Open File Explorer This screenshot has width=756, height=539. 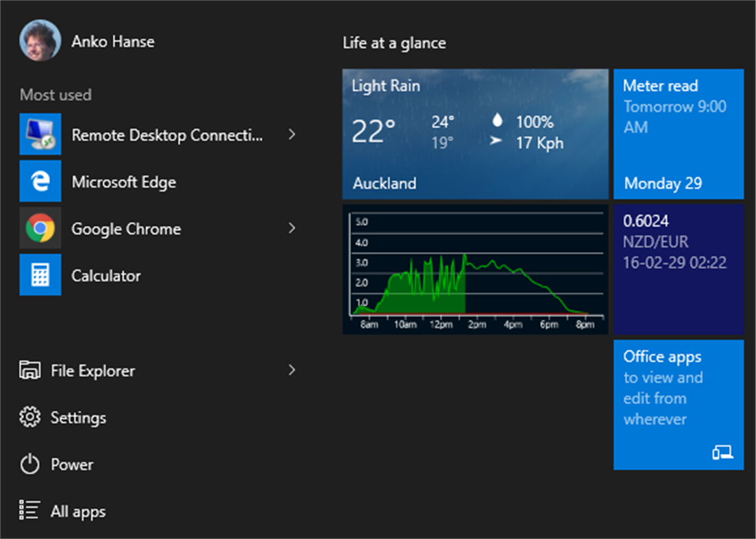[x=93, y=371]
